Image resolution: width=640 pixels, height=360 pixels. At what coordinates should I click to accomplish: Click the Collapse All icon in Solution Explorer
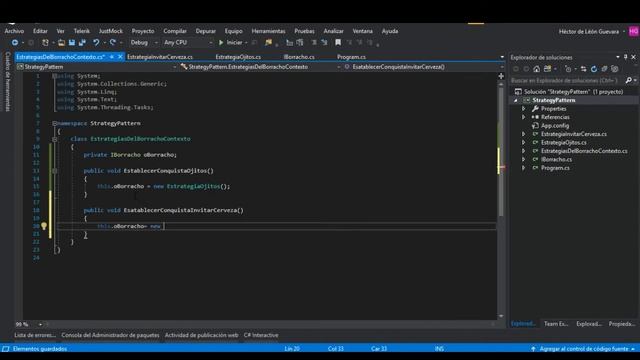[604, 69]
